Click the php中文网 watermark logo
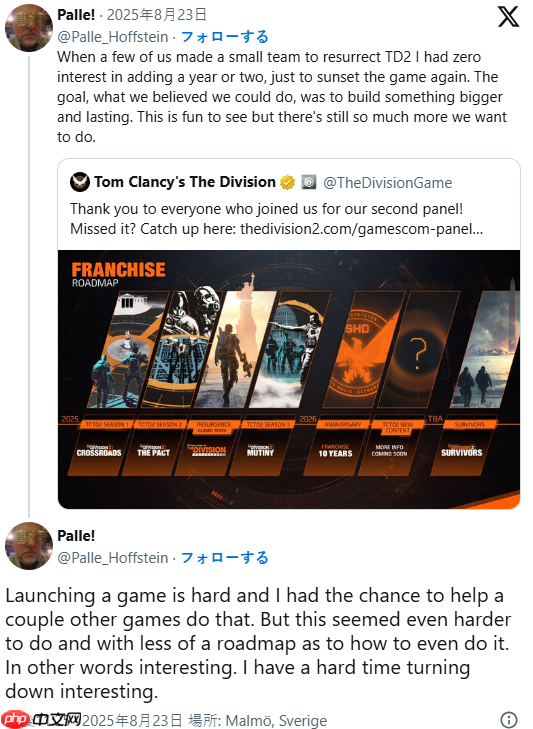533x729 pixels. (42, 719)
